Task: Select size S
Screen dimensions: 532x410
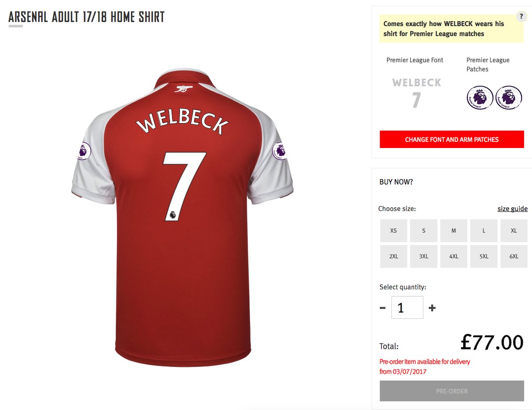Action: point(424,231)
